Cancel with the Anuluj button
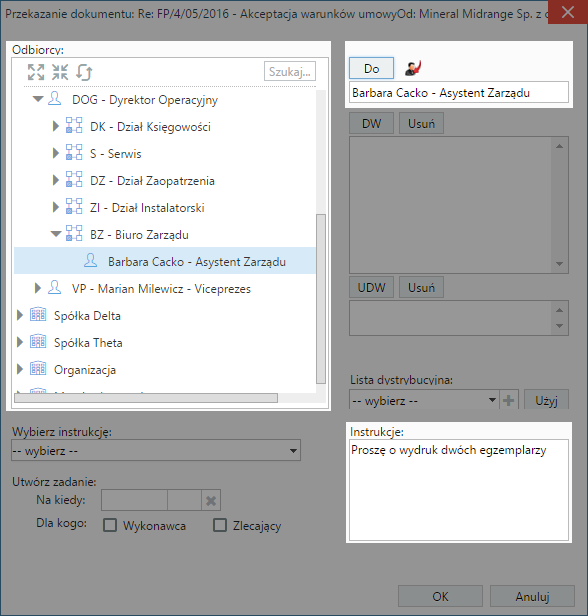Viewport: 588px width, 616px height. click(x=532, y=596)
